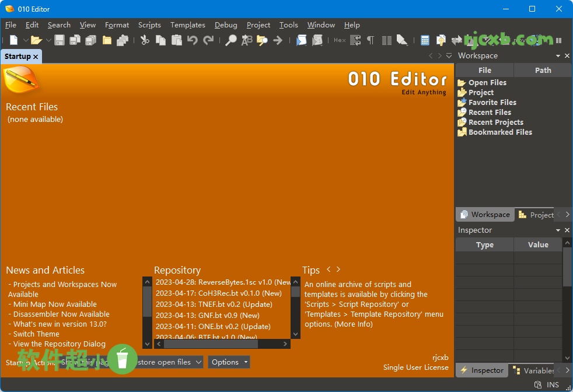This screenshot has height=392, width=573.
Task: Click the Run Script toolbar icon
Action: [x=302, y=40]
